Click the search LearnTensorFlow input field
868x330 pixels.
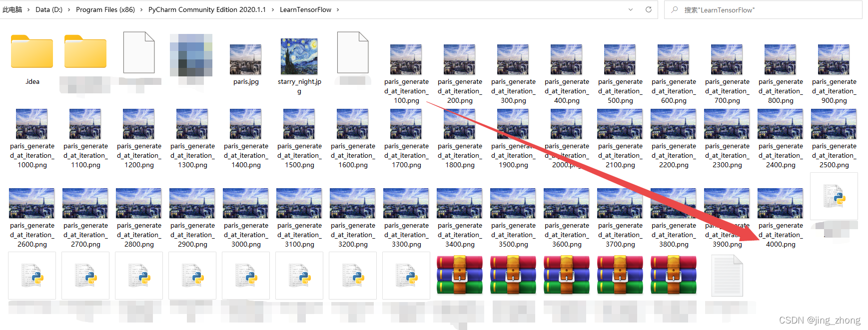point(763,9)
